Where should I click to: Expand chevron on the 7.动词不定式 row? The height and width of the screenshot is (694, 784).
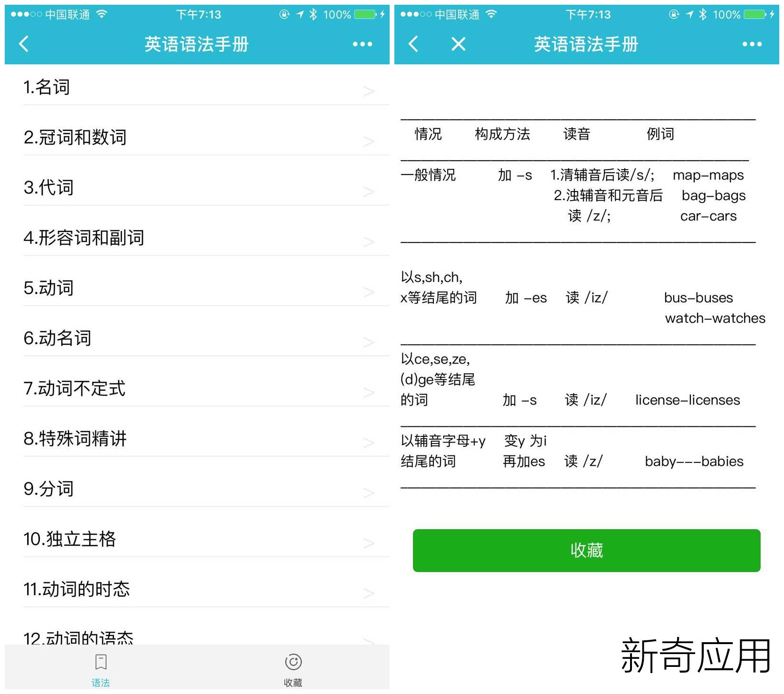coord(369,393)
